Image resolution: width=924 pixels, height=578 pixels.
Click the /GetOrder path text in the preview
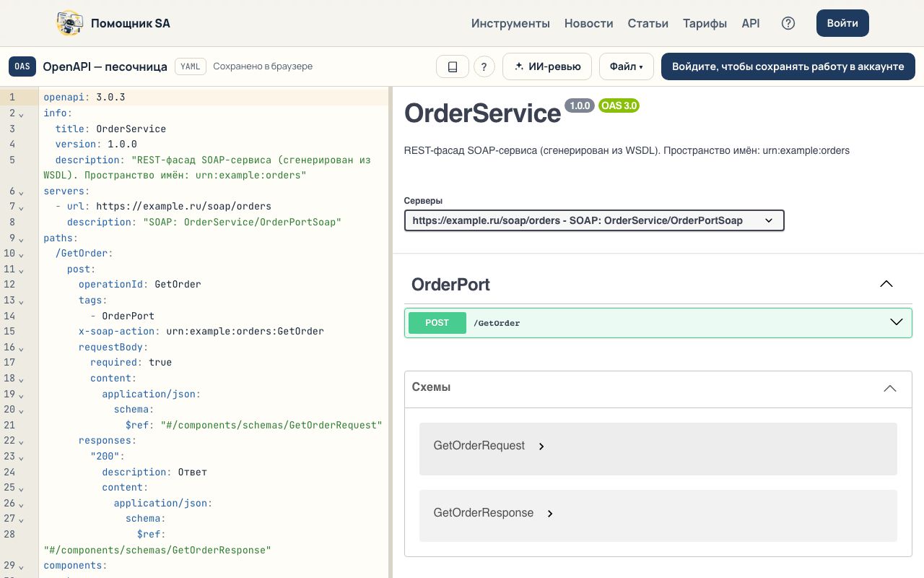[x=497, y=323]
